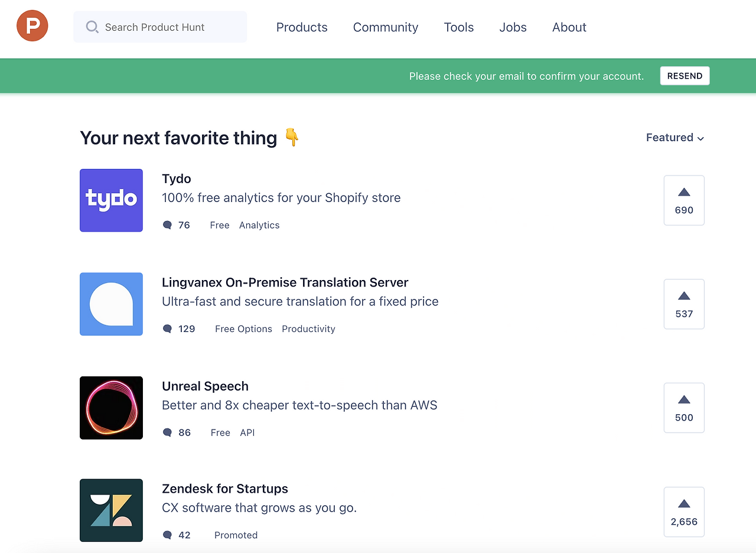This screenshot has height=553, width=756.
Task: Open the Products menu
Action: (302, 27)
